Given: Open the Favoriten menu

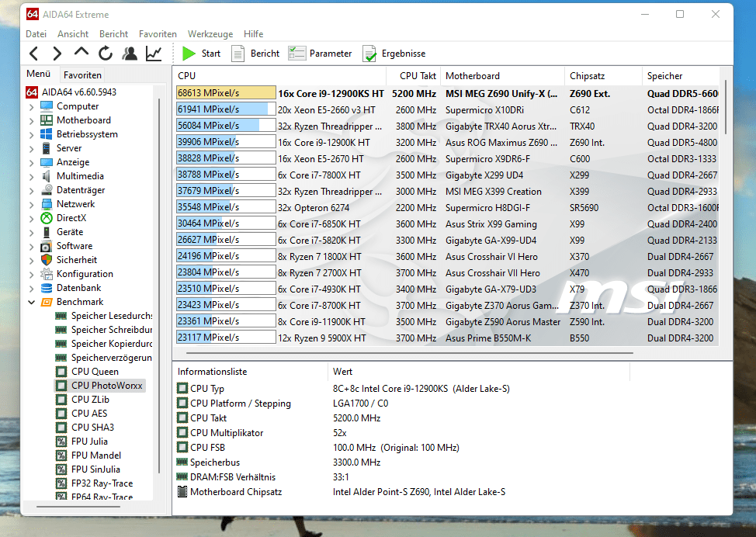Looking at the screenshot, I should pos(158,33).
